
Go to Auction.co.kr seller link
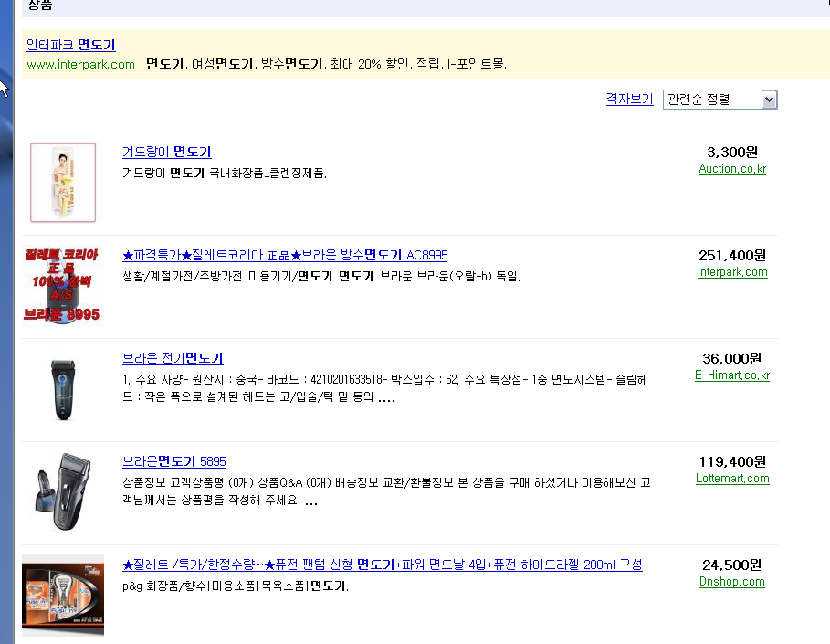pyautogui.click(x=732, y=168)
